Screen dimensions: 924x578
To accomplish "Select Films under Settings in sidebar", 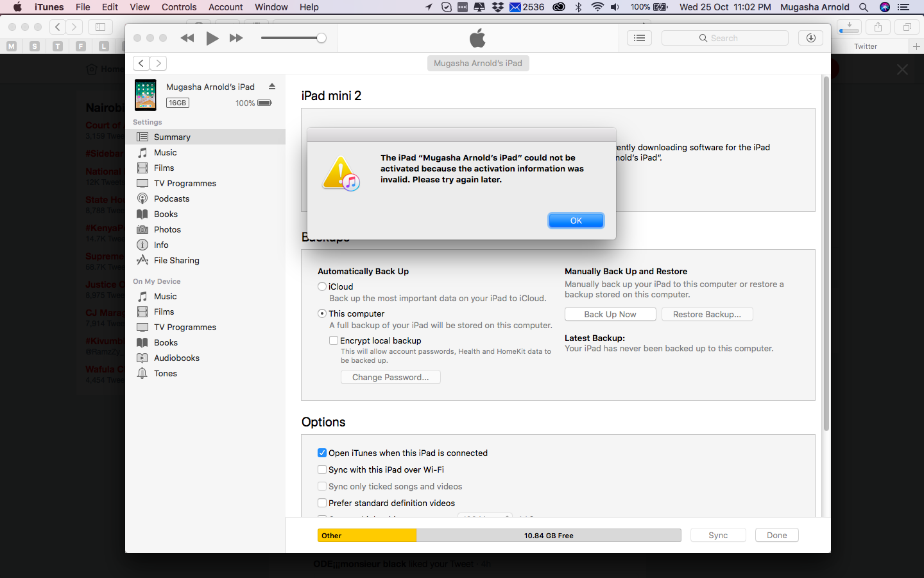I will click(x=205, y=168).
